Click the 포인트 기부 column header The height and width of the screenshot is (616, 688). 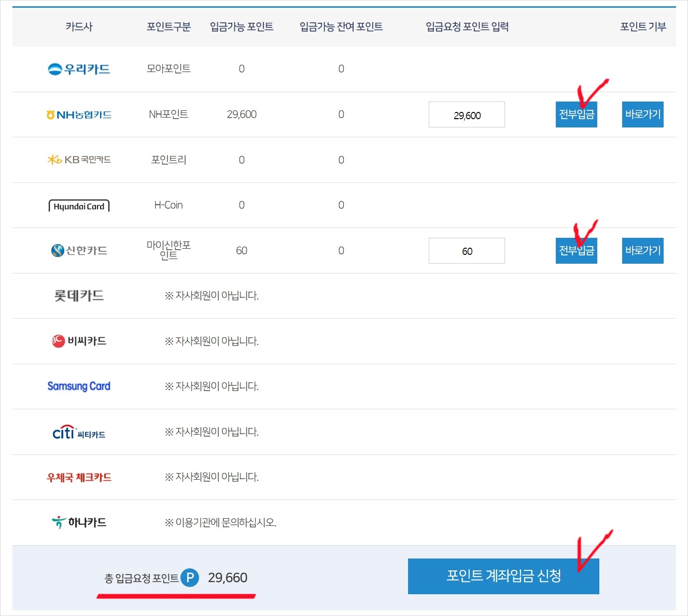click(643, 27)
